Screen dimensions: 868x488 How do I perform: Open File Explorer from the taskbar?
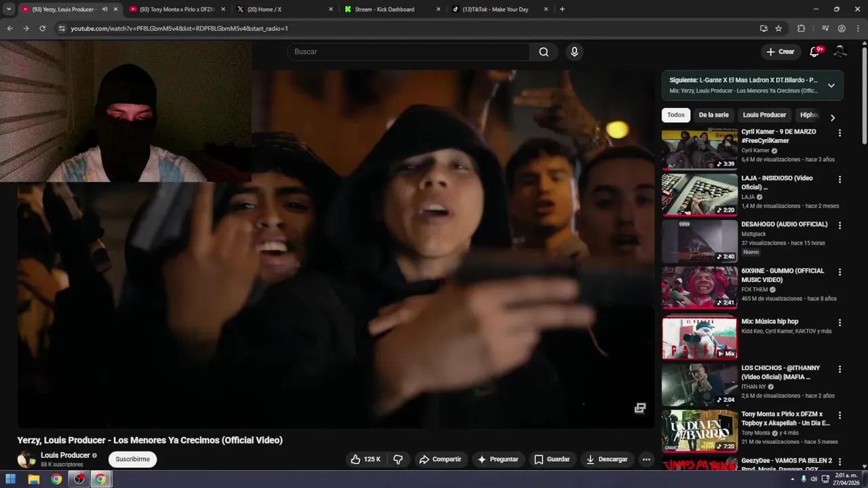(x=34, y=479)
